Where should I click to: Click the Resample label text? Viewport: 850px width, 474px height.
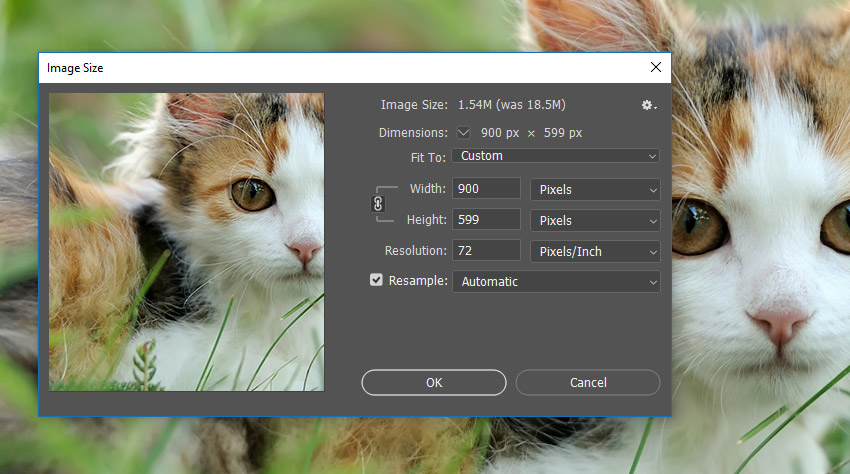(x=418, y=280)
